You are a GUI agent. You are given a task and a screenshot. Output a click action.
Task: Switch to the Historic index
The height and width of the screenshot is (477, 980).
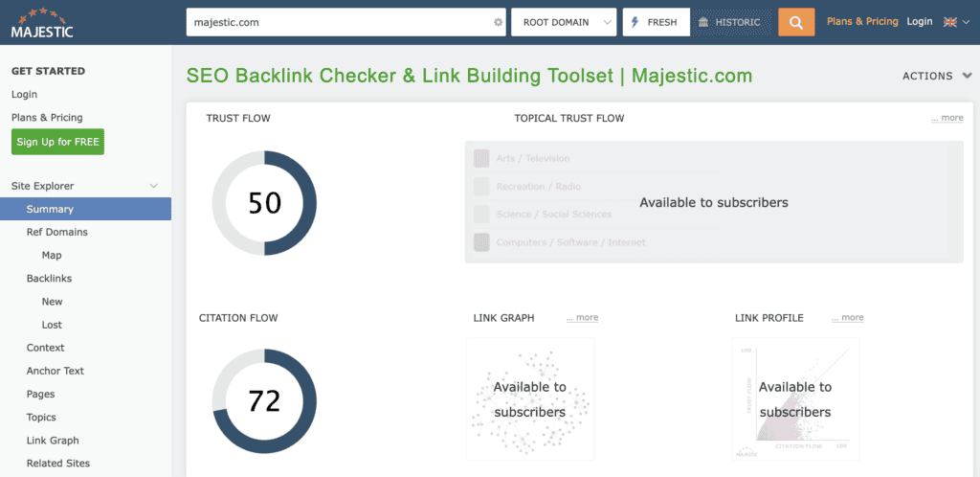click(732, 22)
